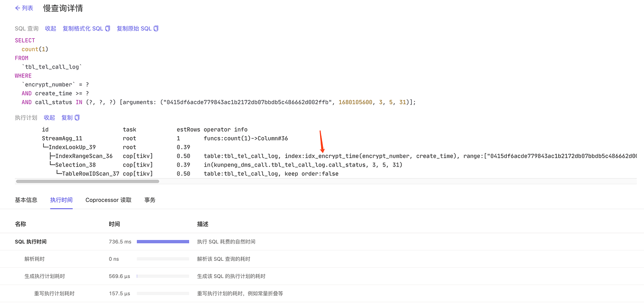The width and height of the screenshot is (644, 305).
Task: Click the 描述 column header
Action: 203,224
